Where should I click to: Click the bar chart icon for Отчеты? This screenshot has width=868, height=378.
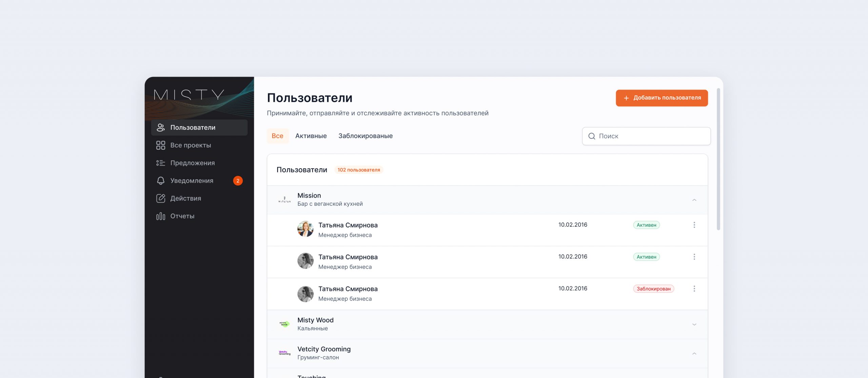(x=161, y=216)
